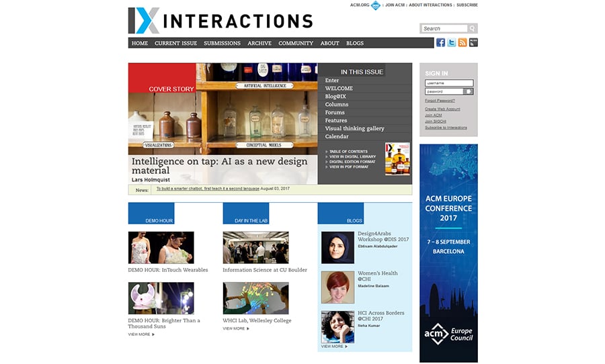
Task: Open the RSS feed icon
Action: [x=462, y=43]
